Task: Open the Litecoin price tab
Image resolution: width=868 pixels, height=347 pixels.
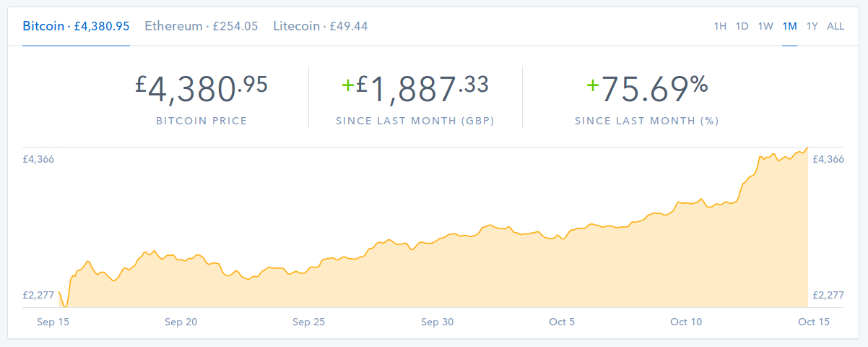Action: pos(320,26)
